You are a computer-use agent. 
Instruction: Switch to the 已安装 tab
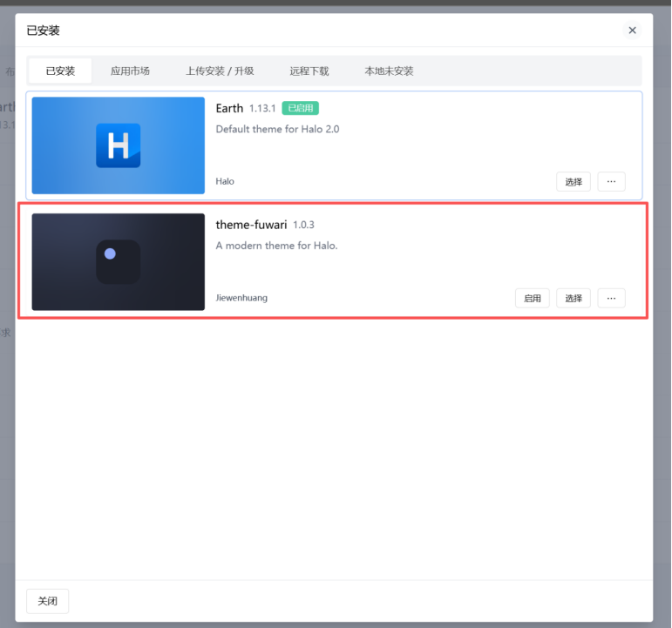click(x=60, y=71)
